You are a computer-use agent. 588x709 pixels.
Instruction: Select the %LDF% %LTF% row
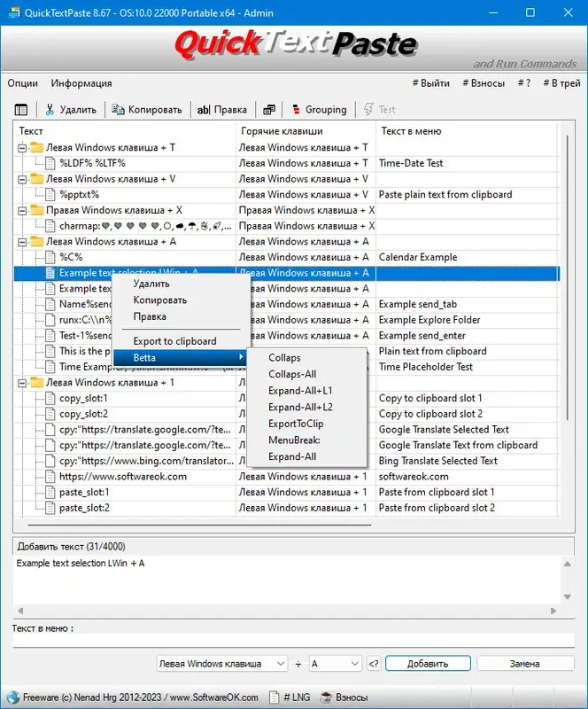[x=287, y=163]
